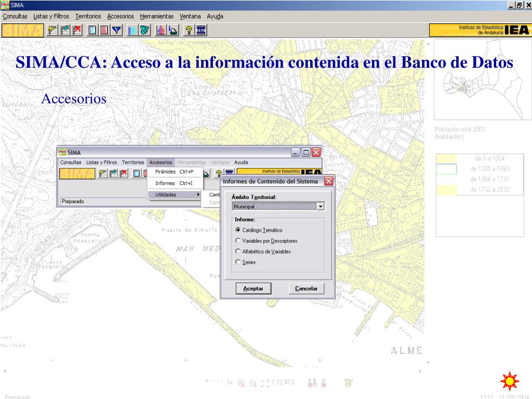Close the Informes de Contenido del Sistema dialog
Image resolution: width=532 pixels, height=399 pixels.
click(328, 181)
